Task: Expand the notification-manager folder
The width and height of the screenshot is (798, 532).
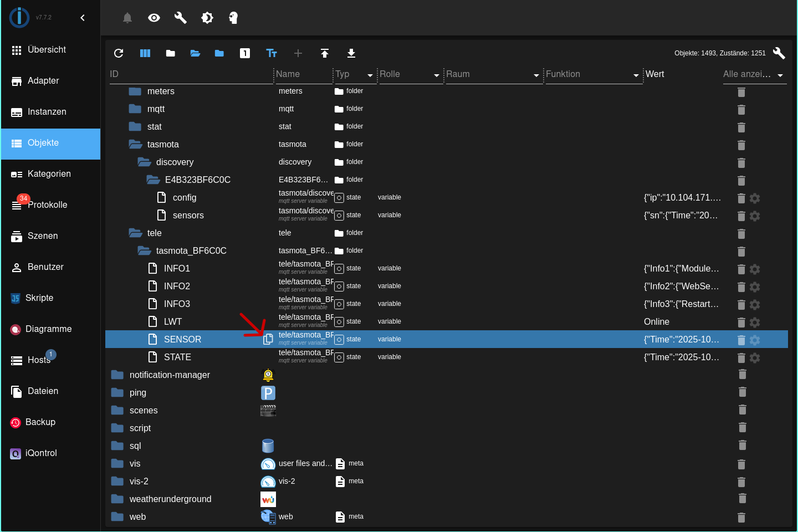Action: coord(117,375)
